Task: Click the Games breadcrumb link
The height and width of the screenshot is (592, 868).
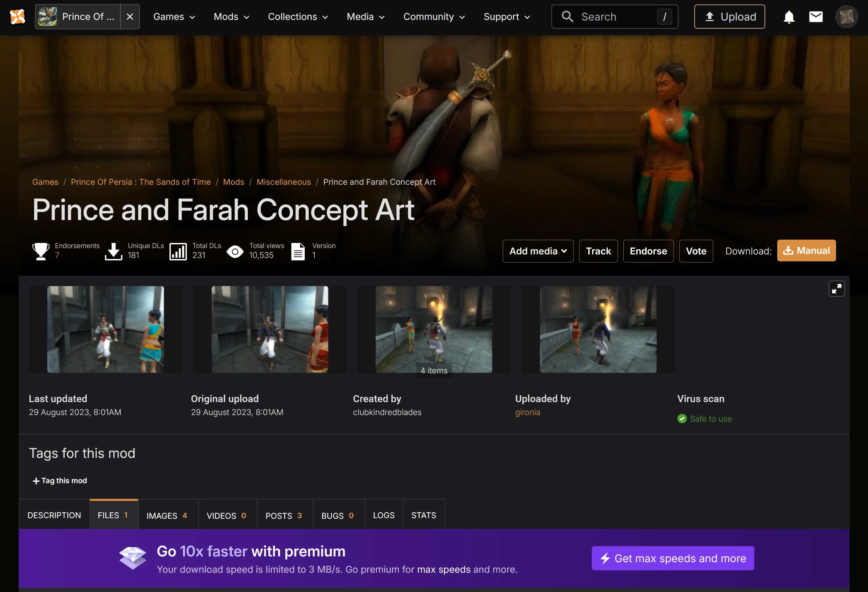Action: click(x=45, y=182)
